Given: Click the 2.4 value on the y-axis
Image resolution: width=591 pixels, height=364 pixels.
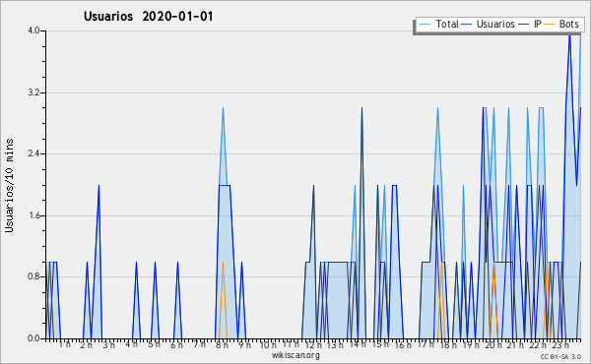Looking at the screenshot, I should click(x=33, y=153).
